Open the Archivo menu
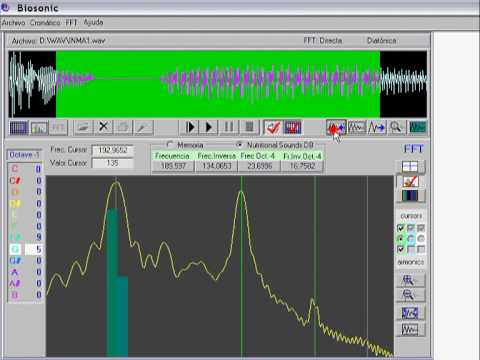The image size is (480, 360). (13, 23)
